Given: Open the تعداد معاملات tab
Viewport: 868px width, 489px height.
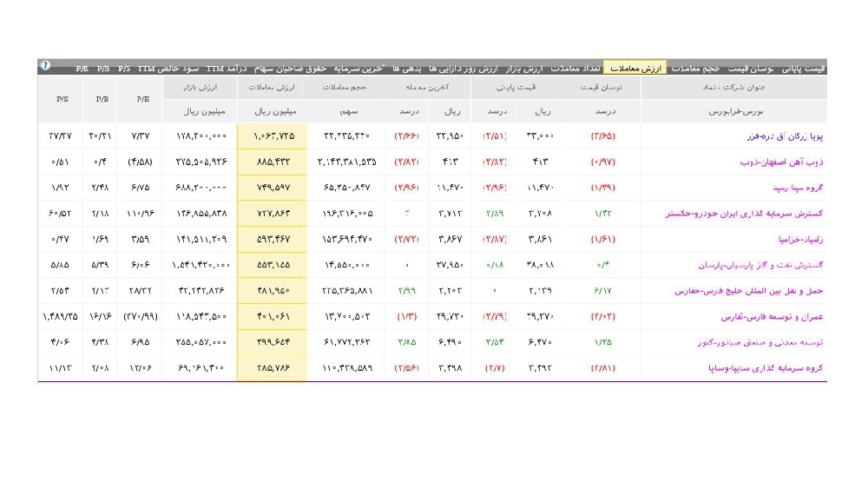Looking at the screenshot, I should pyautogui.click(x=575, y=68).
